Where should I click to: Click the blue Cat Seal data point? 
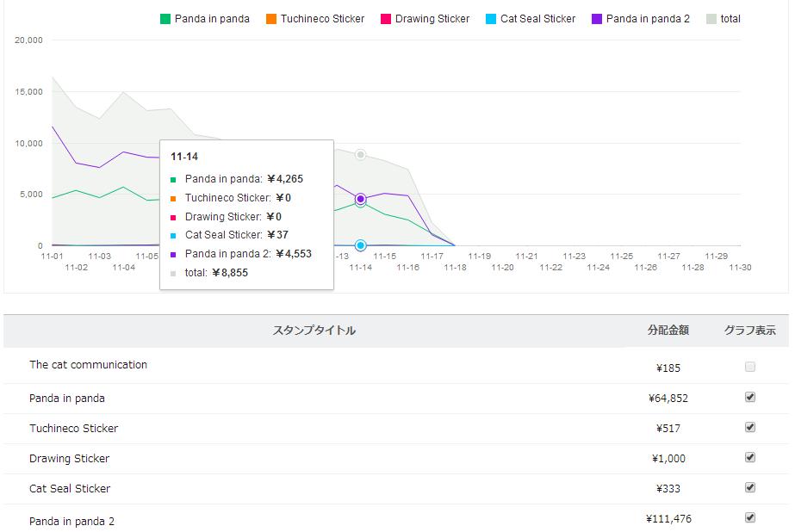(x=361, y=245)
